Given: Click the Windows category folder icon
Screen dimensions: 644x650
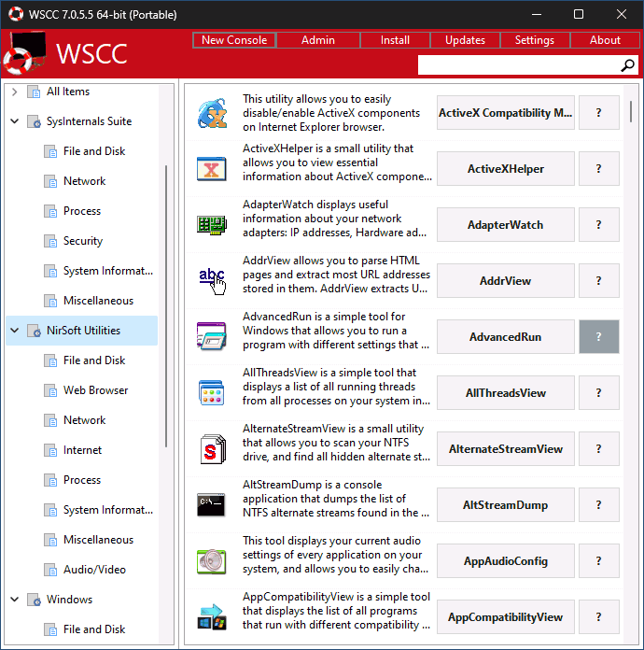Looking at the screenshot, I should pos(34,600).
